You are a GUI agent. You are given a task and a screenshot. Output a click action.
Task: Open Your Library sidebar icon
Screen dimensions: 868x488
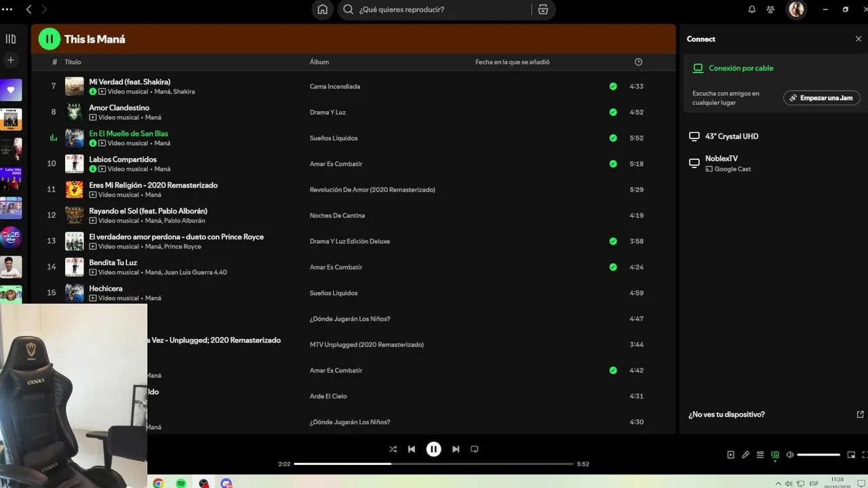tap(11, 39)
